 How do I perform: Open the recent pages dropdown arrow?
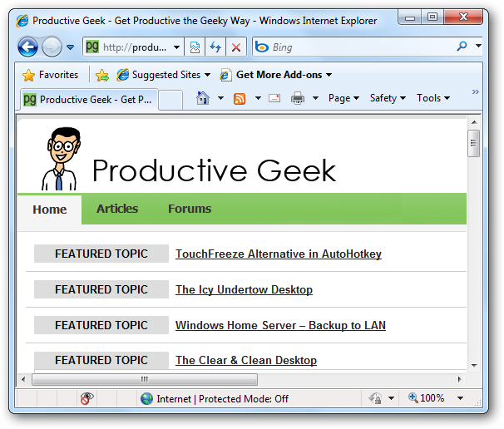tap(70, 47)
